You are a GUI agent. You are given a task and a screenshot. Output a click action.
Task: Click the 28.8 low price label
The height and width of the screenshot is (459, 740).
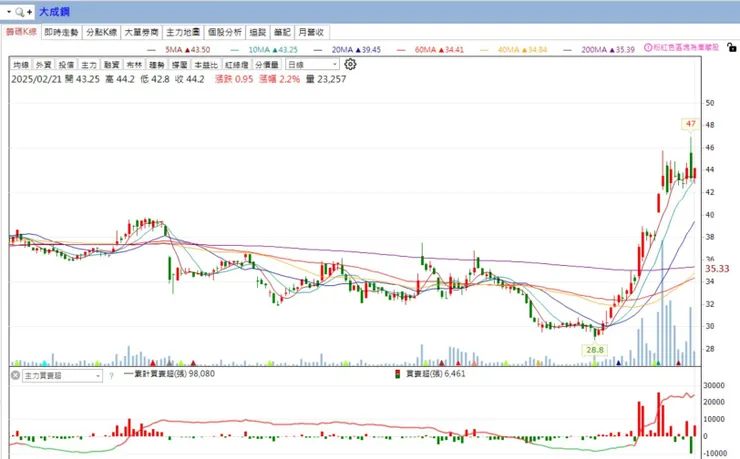tap(595, 350)
